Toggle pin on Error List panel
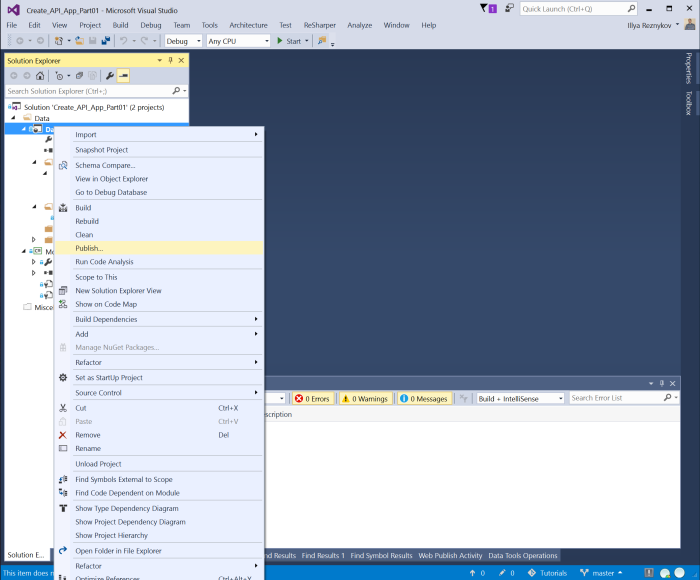Screen dimensions: 700x580 pos(662,383)
